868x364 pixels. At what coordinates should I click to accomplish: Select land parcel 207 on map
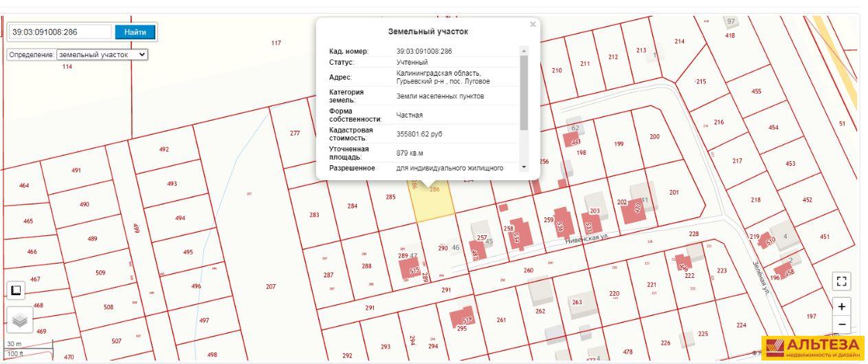270,286
